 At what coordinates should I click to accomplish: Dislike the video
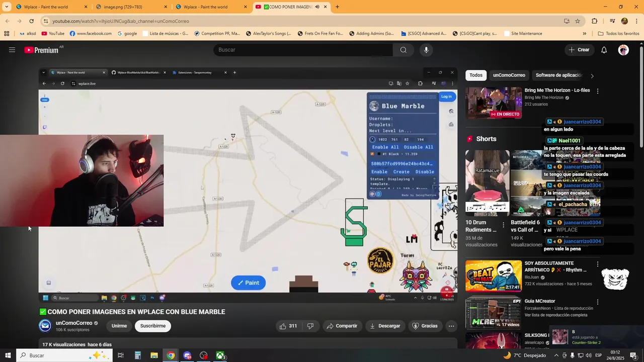(310, 326)
